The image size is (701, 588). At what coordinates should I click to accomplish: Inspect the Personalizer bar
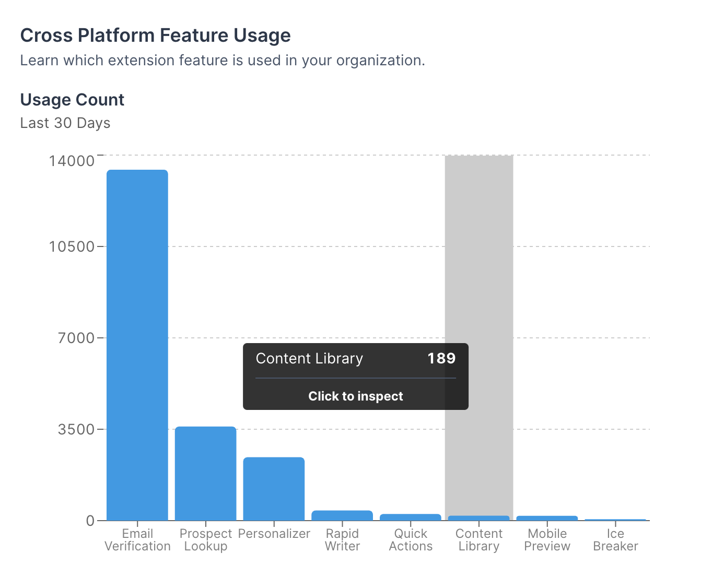coord(274,489)
